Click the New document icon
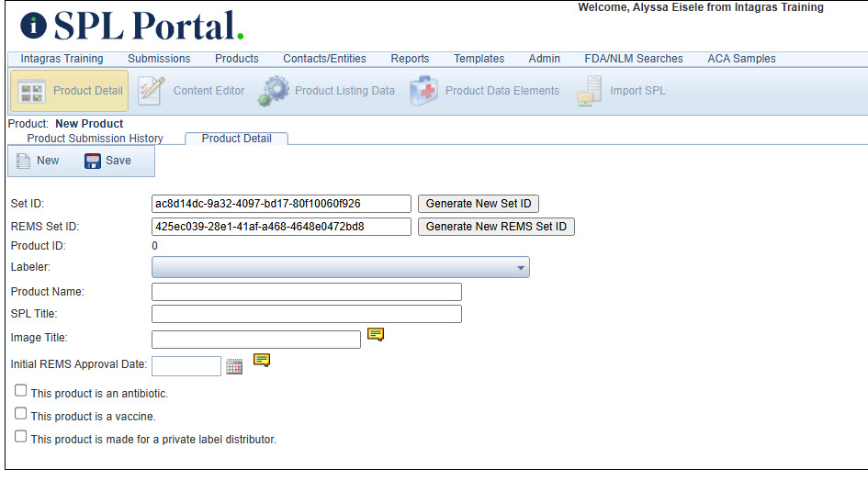 23,161
